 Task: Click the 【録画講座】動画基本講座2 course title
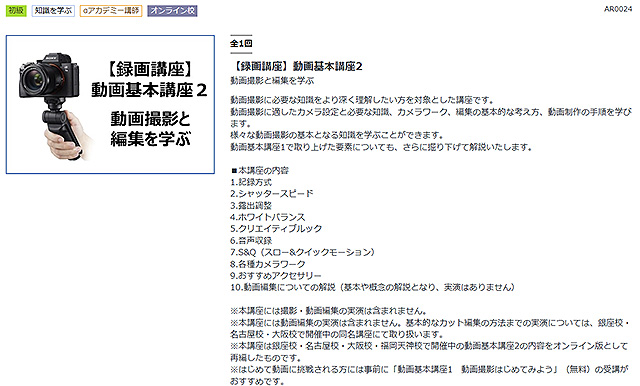click(296, 67)
